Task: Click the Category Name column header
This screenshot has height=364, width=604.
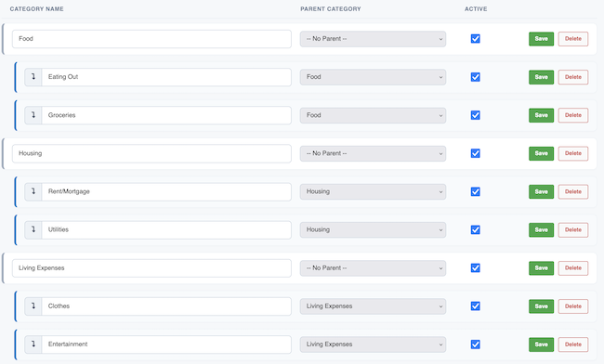Action: pyautogui.click(x=37, y=9)
